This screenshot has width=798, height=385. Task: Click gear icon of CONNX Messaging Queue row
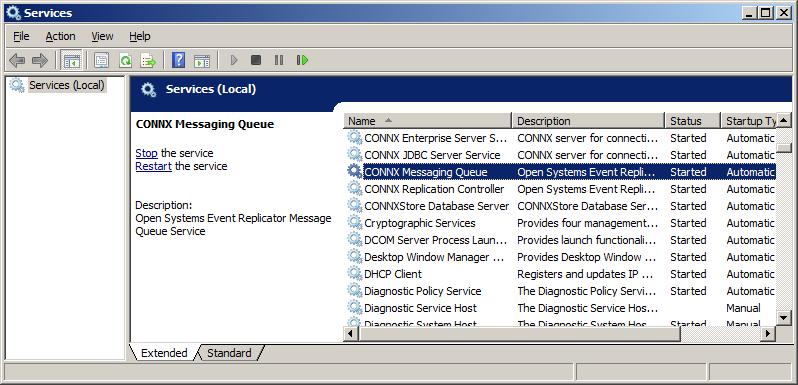354,172
